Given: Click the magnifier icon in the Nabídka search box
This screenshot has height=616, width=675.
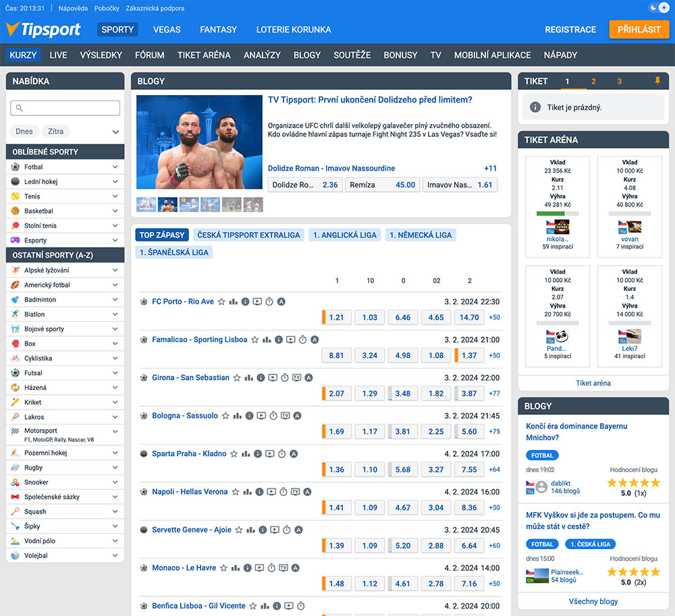Looking at the screenshot, I should click(19, 108).
